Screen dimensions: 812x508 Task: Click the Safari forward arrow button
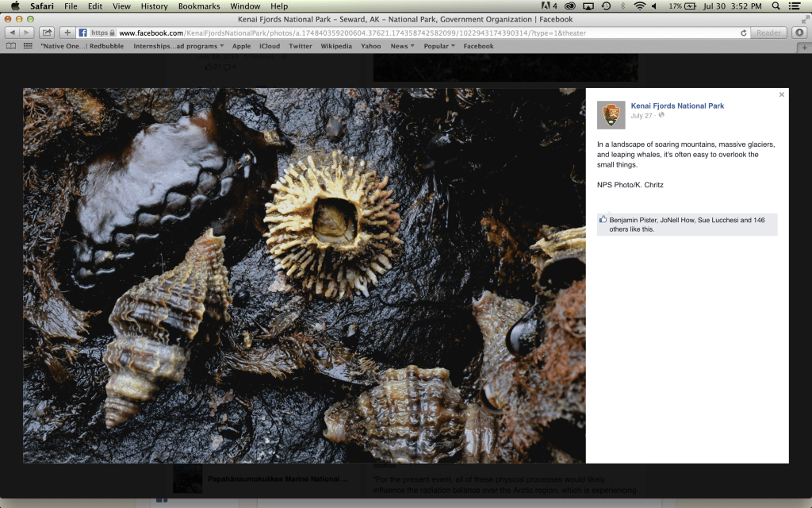tap(27, 33)
